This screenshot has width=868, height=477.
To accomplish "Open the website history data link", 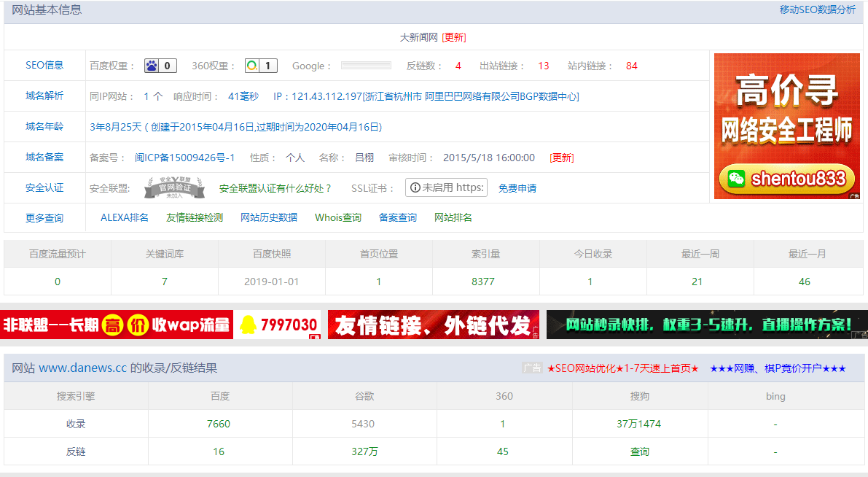I will (269, 217).
